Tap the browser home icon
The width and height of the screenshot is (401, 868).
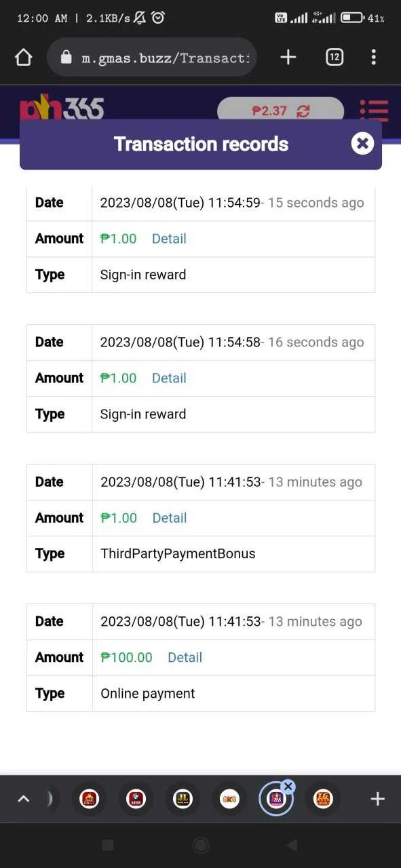pyautogui.click(x=24, y=58)
